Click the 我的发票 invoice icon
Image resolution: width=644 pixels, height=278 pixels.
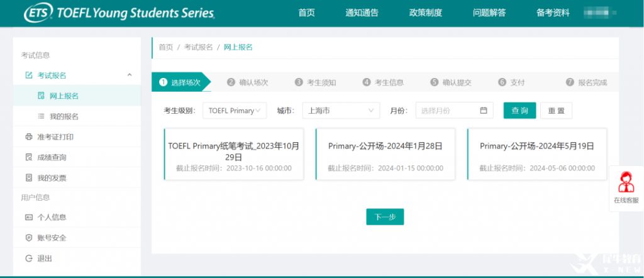click(28, 178)
